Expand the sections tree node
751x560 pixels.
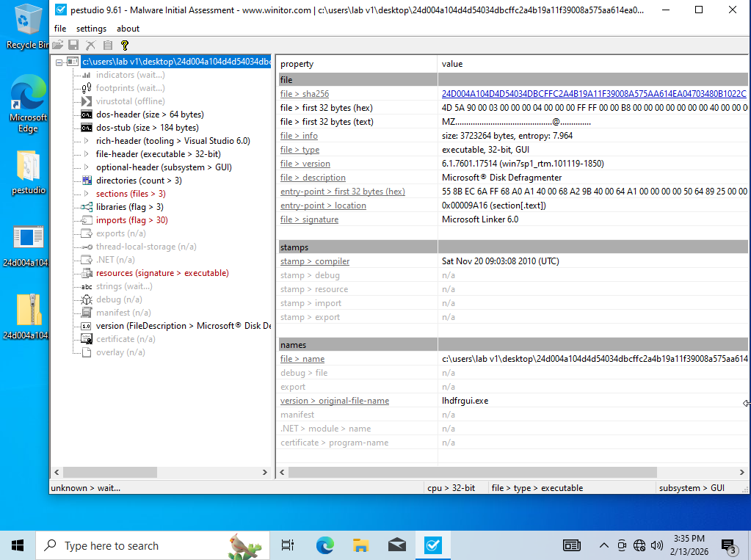point(86,194)
